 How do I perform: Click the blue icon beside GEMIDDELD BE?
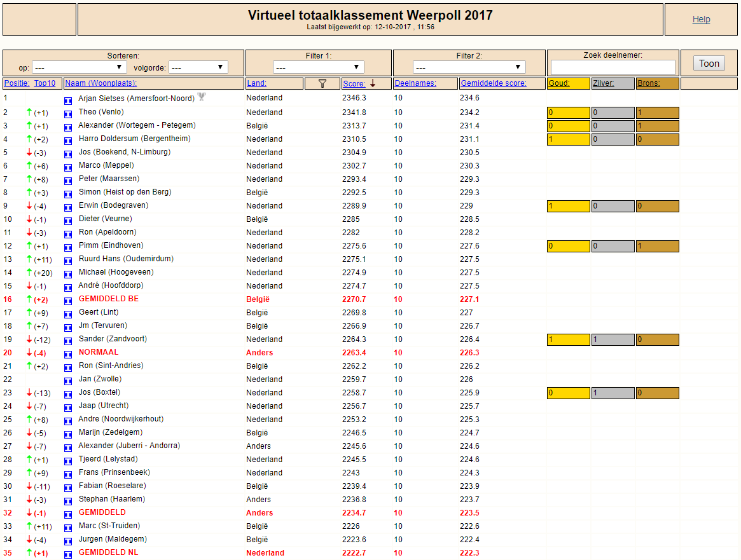68,301
